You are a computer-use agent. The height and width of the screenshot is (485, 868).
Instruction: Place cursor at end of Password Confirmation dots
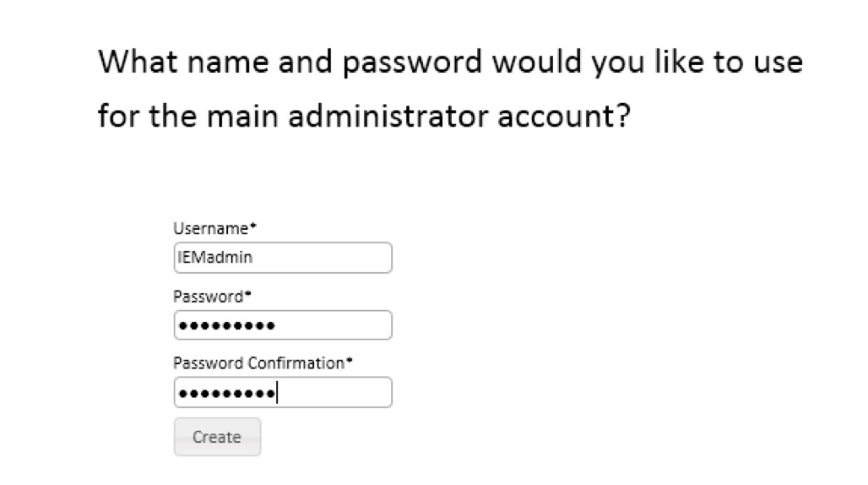[x=277, y=394]
